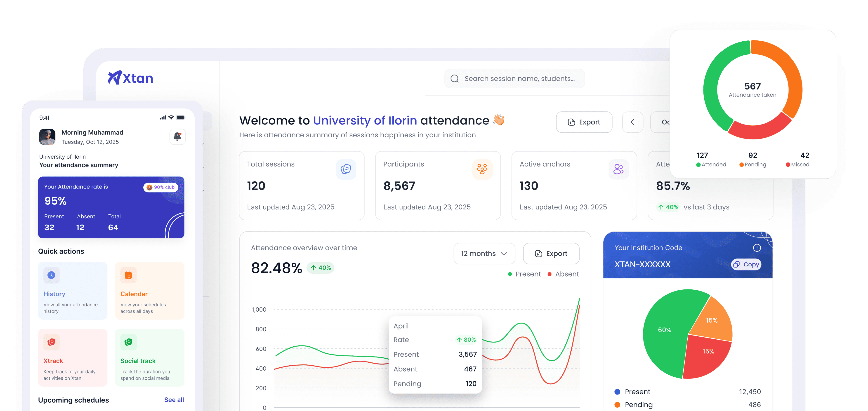The height and width of the screenshot is (411, 868).
Task: Click the search magnifier icon
Action: [455, 78]
